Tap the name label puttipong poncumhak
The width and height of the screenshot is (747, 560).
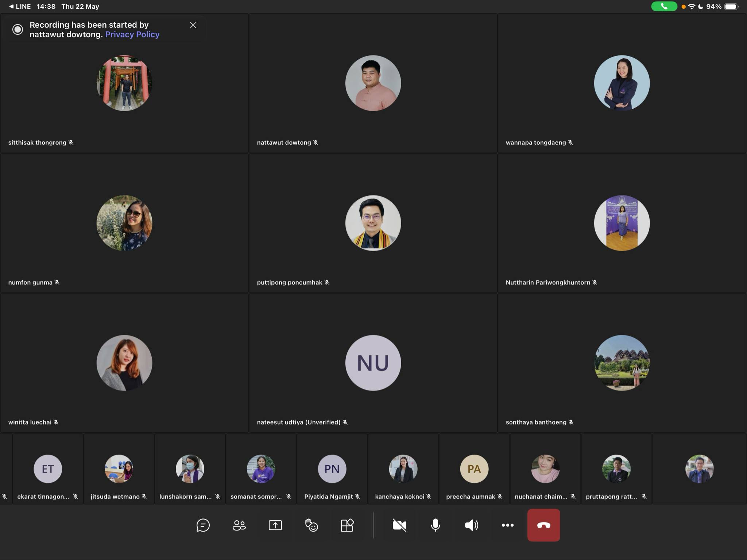point(290,283)
